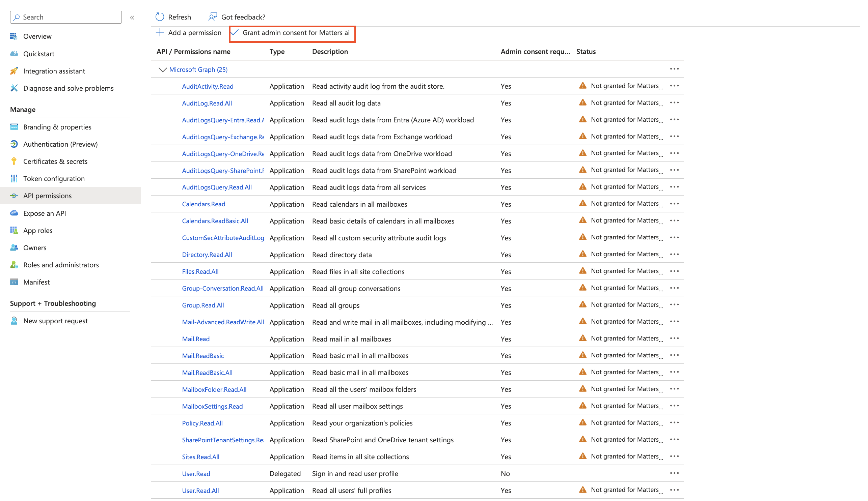Click the Certificates & secrets key icon
The width and height of the screenshot is (868, 501).
pos(14,161)
